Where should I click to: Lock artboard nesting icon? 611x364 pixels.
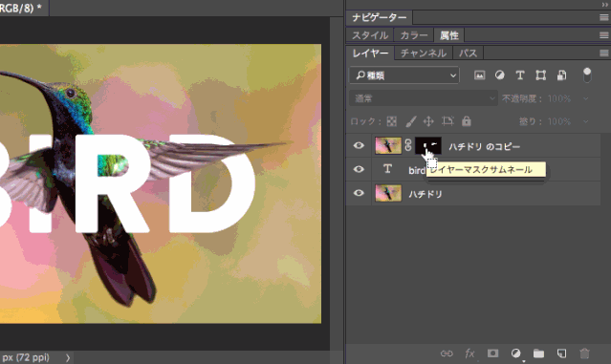447,121
